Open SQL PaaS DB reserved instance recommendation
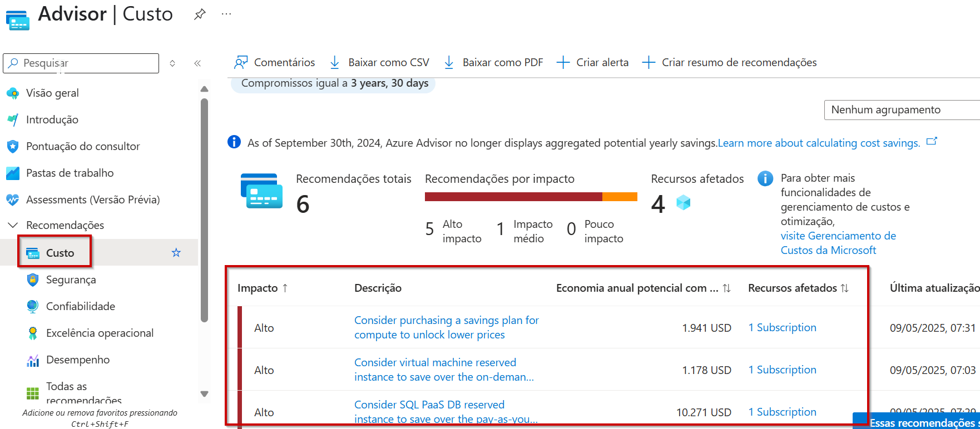The height and width of the screenshot is (429, 980). point(446,412)
